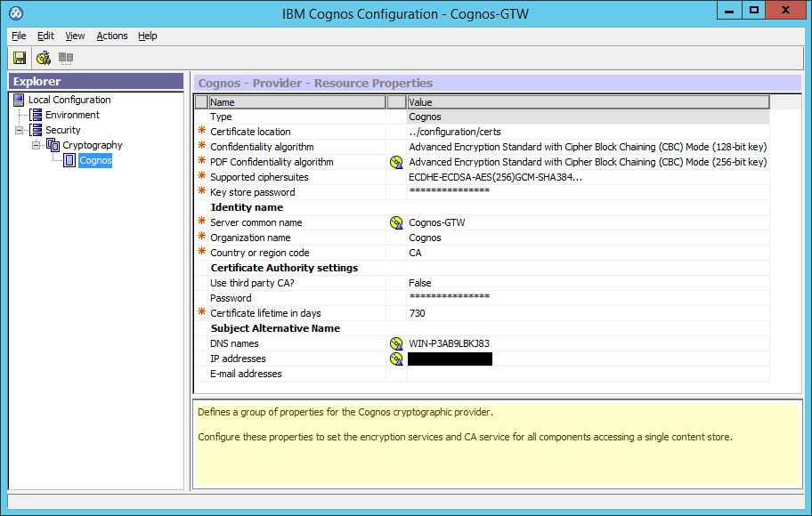Open the Help menu
812x516 pixels.
point(148,36)
